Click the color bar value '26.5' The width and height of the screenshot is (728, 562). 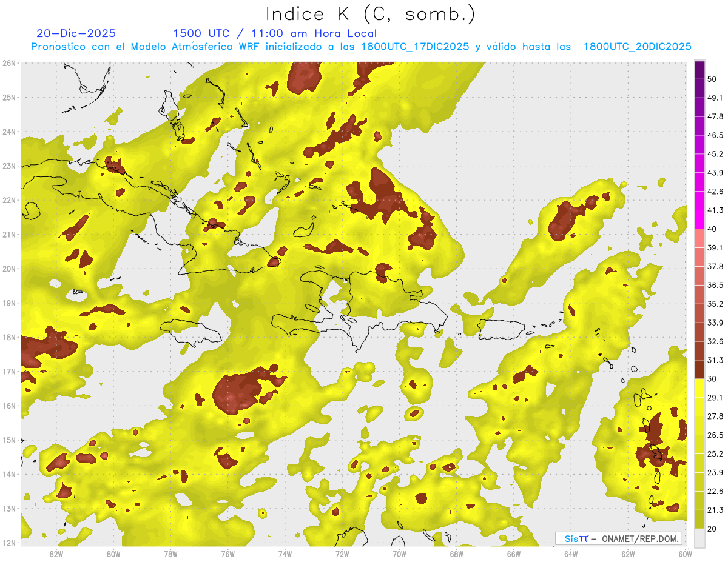(x=715, y=435)
